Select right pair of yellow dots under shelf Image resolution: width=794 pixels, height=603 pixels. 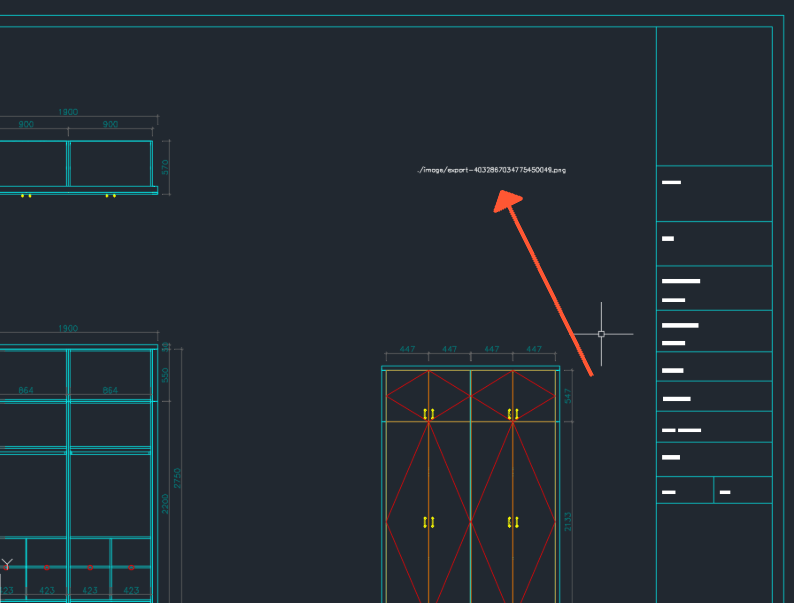click(x=111, y=196)
